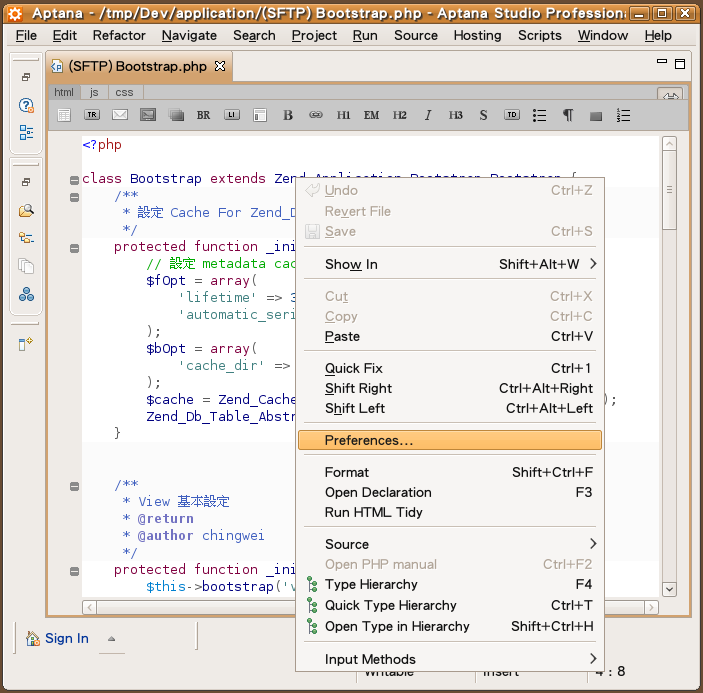Insert an LI list item tag

[x=232, y=115]
